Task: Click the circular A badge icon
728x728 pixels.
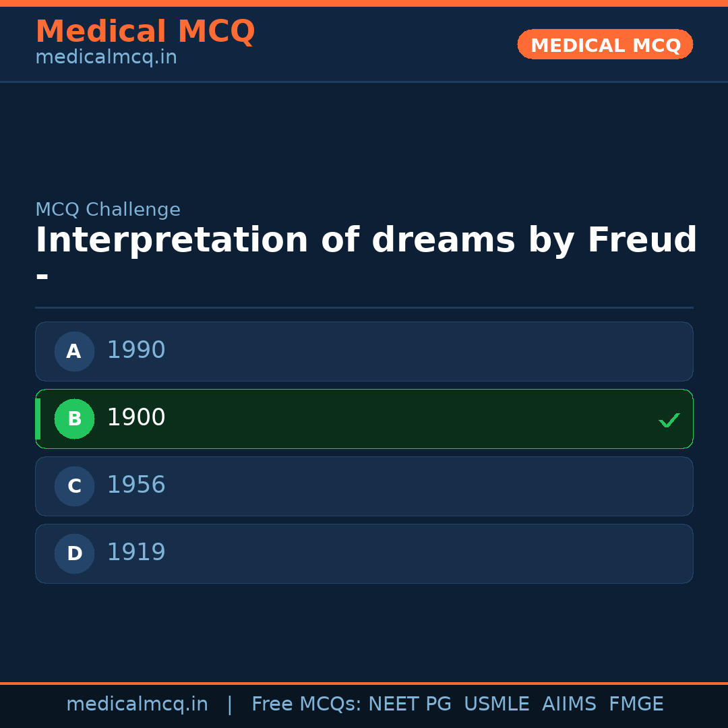Action: 74,351
